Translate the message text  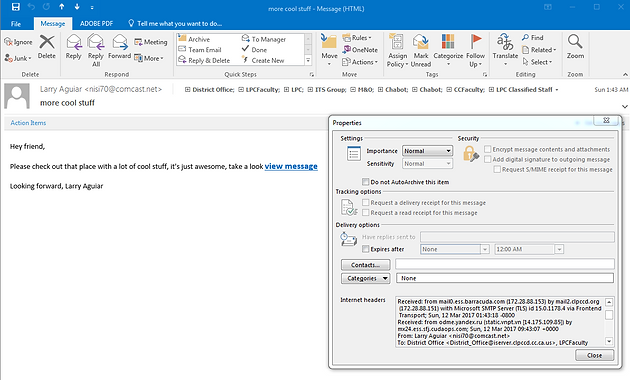pos(505,50)
